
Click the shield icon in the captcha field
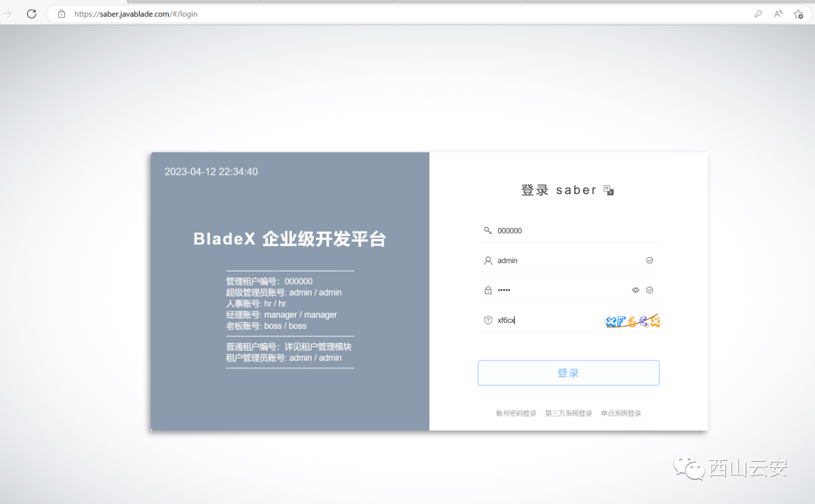488,320
